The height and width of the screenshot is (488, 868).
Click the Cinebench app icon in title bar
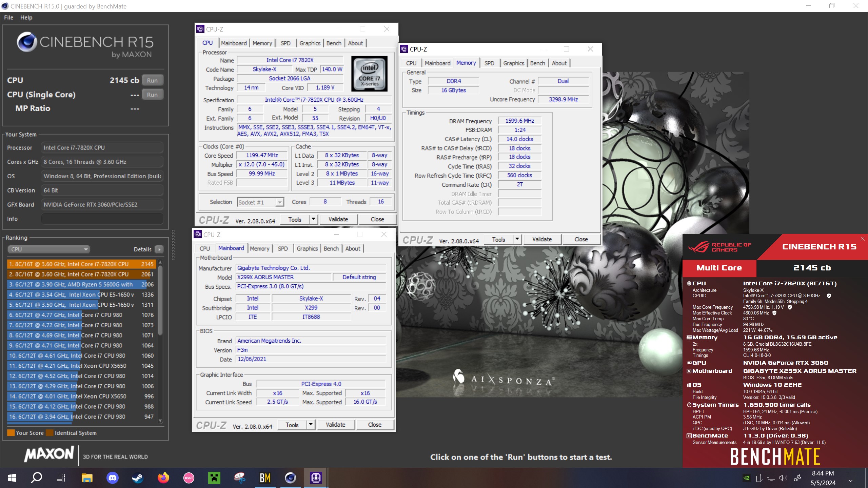5,6
